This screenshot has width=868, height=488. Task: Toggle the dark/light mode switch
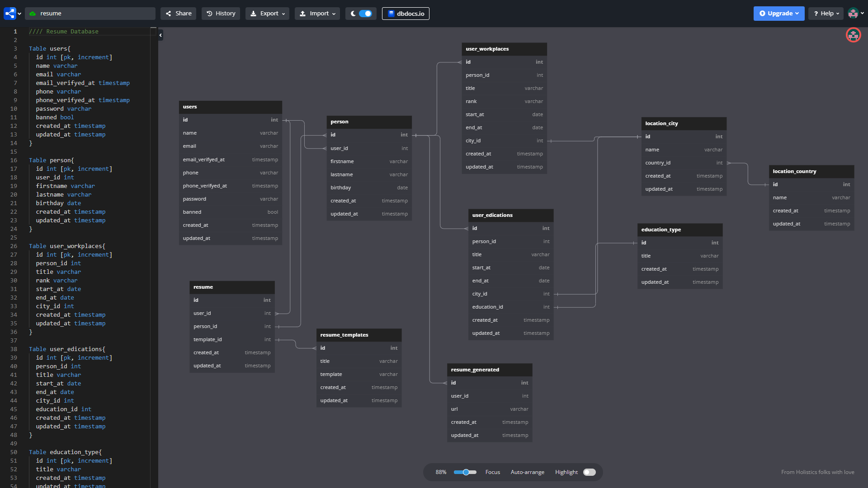[x=365, y=13]
